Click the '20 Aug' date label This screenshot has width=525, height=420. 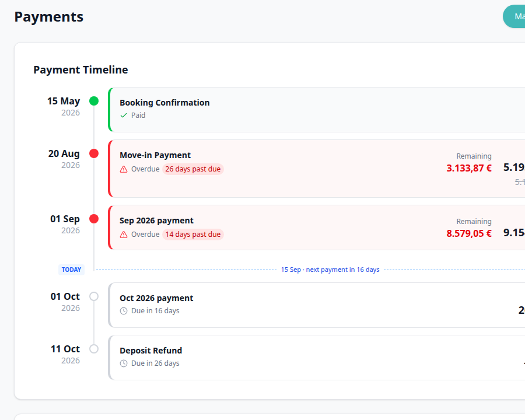click(64, 153)
